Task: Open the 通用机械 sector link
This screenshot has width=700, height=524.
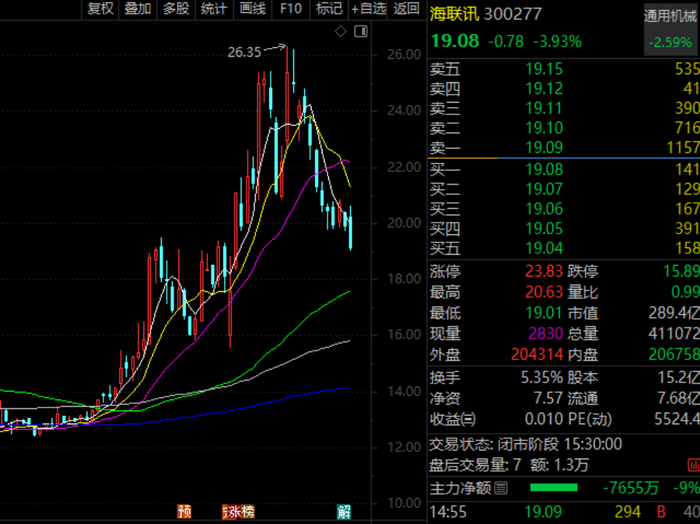Action: 670,17
